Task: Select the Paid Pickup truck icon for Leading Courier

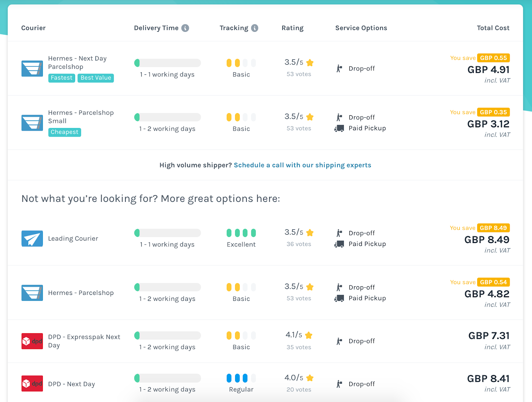Action: pos(339,244)
